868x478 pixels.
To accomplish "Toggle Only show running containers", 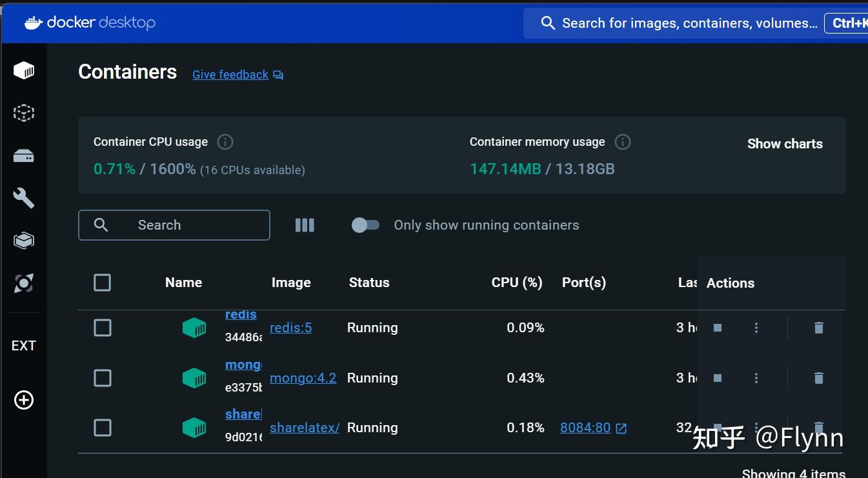I will tap(365, 225).
